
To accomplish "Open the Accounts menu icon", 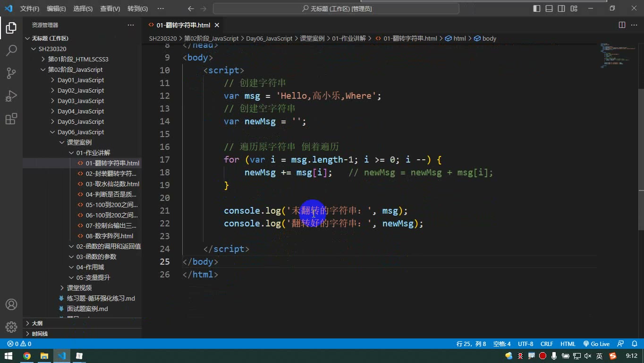I will tap(11, 304).
